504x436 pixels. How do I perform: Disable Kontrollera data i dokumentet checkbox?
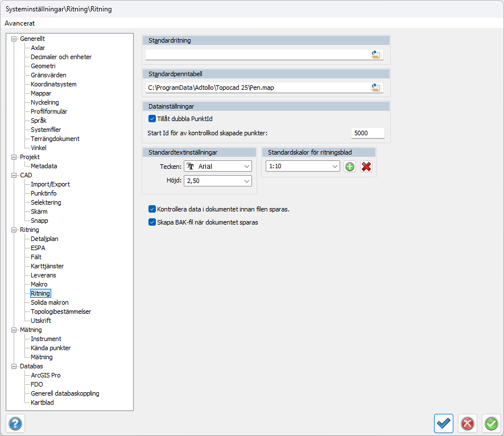(x=152, y=209)
